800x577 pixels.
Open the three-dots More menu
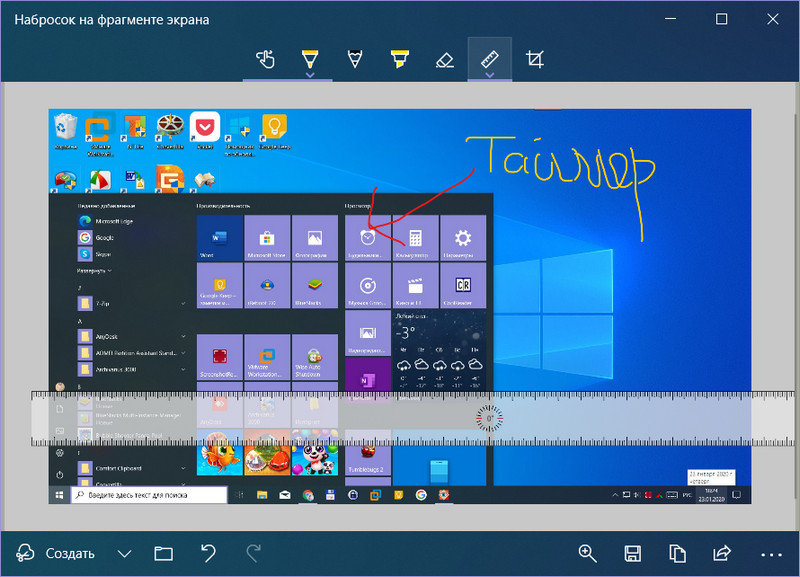coord(771,555)
